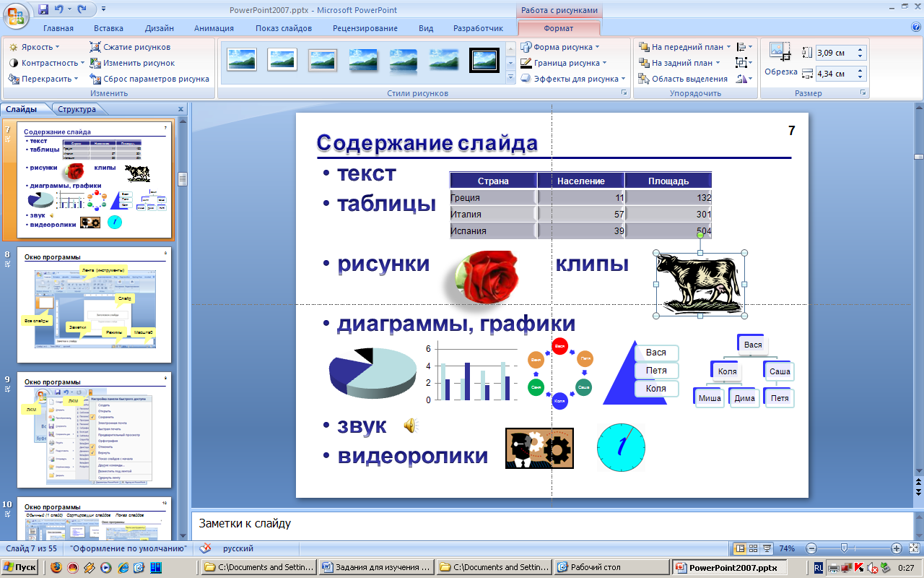Viewport: 924px width, 578px height.
Task: Switch to Задания для изучения taskbar item
Action: point(376,568)
